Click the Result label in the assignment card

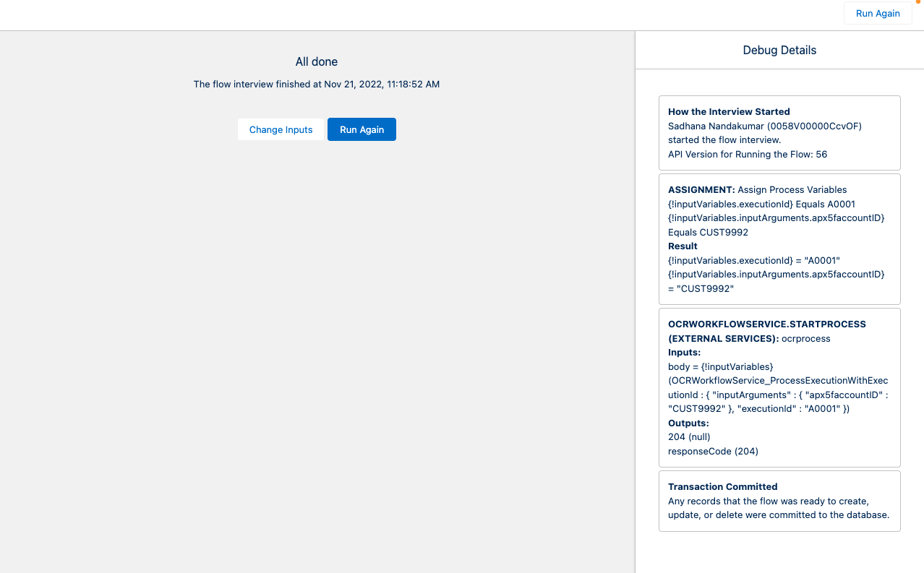(683, 246)
